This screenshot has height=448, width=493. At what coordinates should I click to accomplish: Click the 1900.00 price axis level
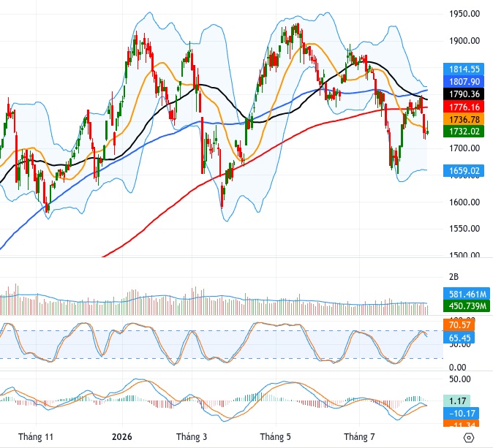[x=464, y=41]
